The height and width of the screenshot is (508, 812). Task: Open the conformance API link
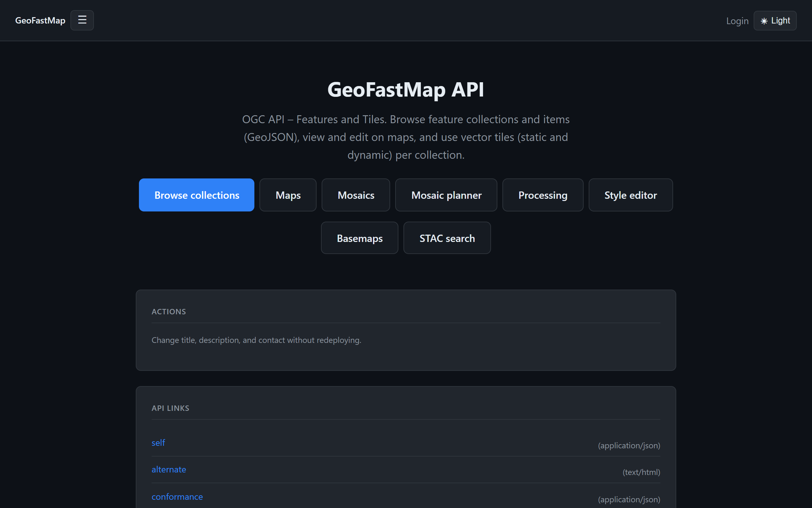(177, 497)
